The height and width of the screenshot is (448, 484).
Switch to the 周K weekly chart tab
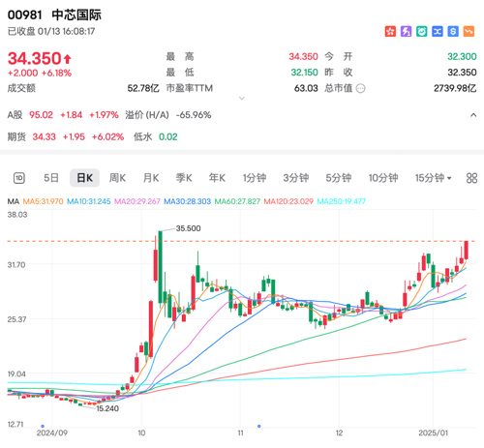click(x=117, y=178)
